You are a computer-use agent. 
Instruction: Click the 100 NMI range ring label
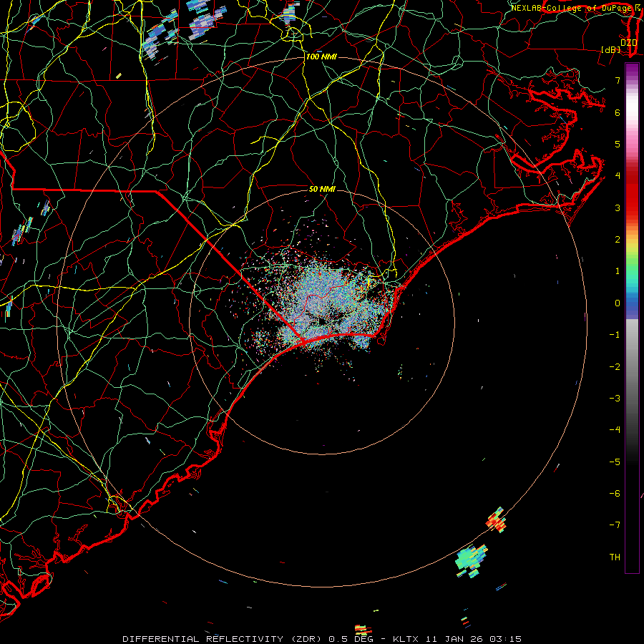pos(321,57)
